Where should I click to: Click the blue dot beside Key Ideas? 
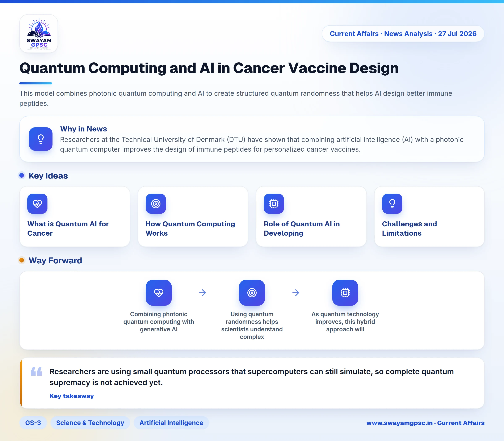tap(22, 176)
